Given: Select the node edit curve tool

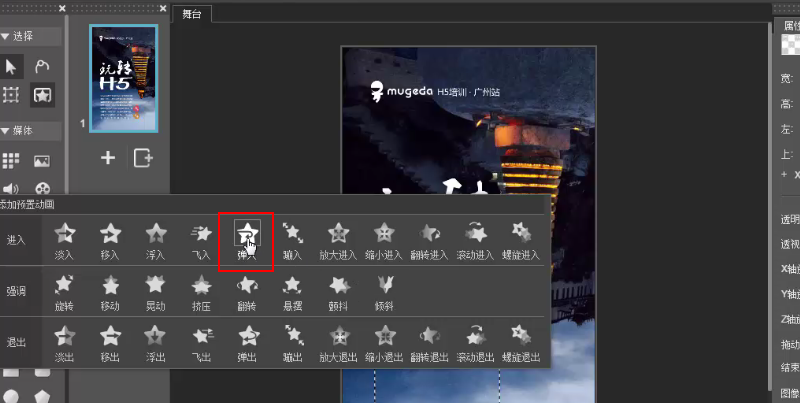Looking at the screenshot, I should click(x=42, y=66).
